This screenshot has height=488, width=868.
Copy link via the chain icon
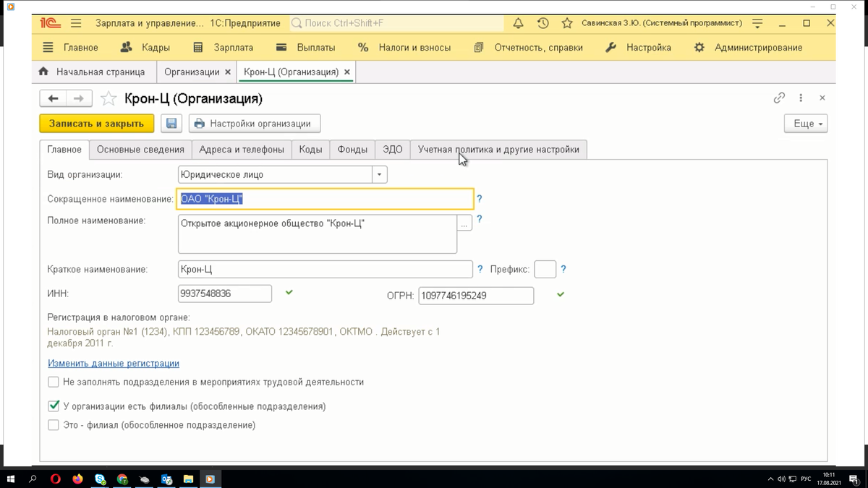[779, 98]
